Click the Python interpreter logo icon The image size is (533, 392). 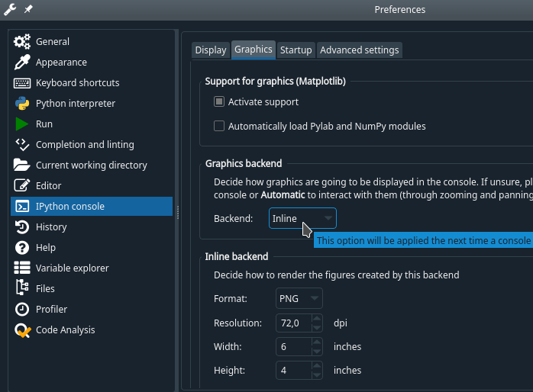point(22,104)
